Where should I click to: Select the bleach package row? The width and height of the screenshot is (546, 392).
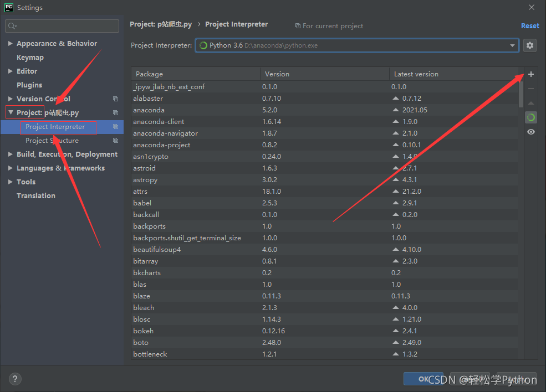(x=324, y=307)
